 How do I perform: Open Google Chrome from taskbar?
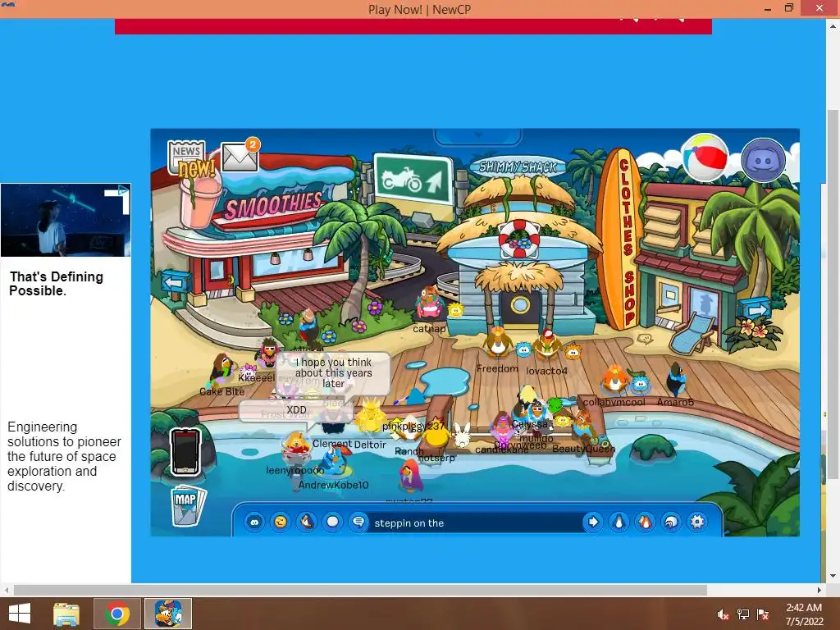pos(117,614)
